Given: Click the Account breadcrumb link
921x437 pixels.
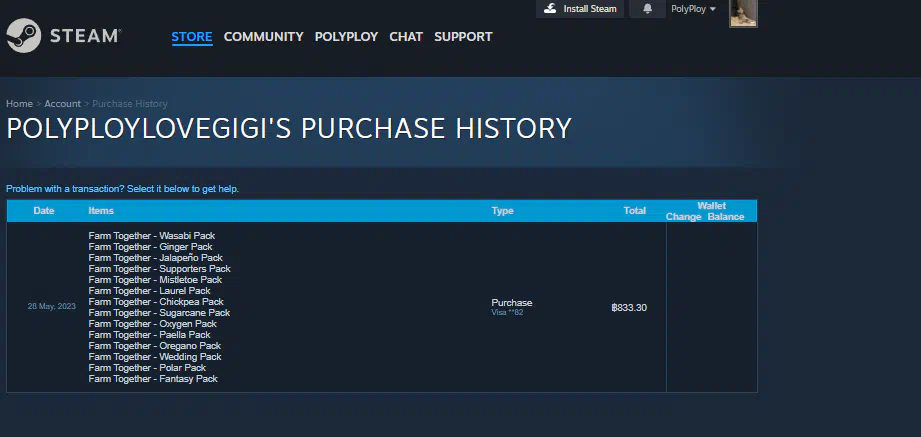Looking at the screenshot, I should [x=62, y=104].
